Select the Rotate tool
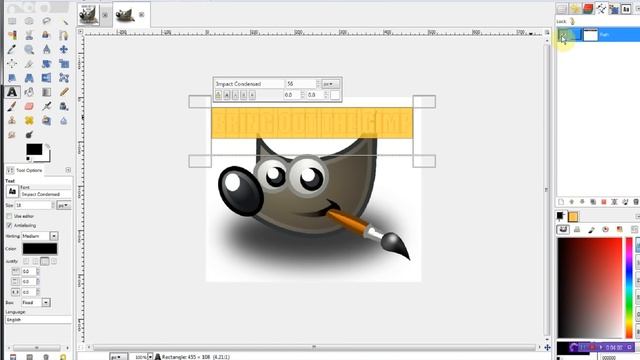640x360 pixels. [x=46, y=64]
